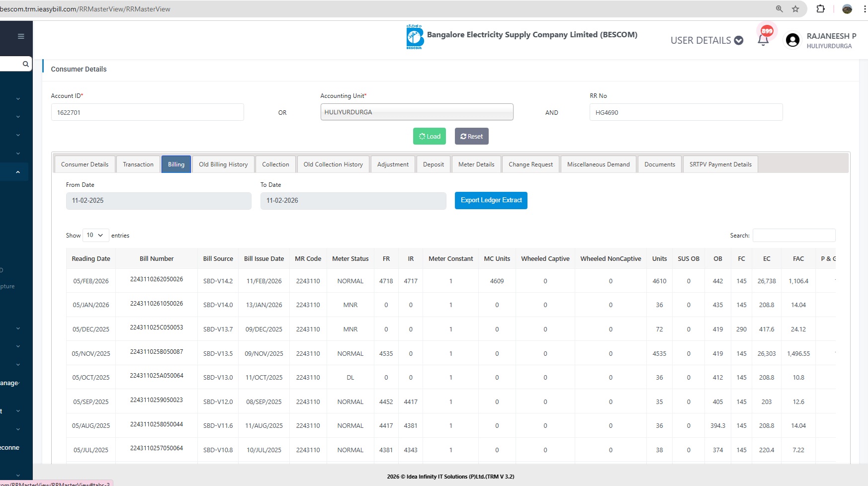Open the Show entries count dropdown
Viewport: 868px width, 486px height.
(95, 235)
